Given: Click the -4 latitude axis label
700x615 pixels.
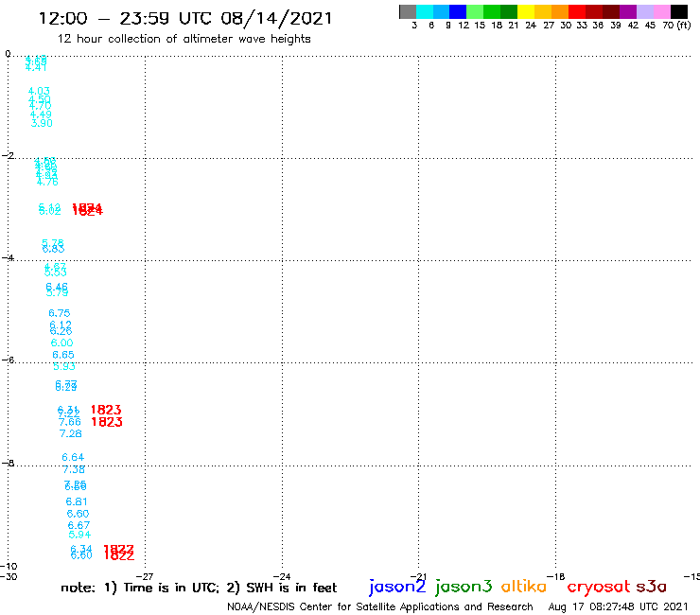Looking at the screenshot, I should (8, 257).
